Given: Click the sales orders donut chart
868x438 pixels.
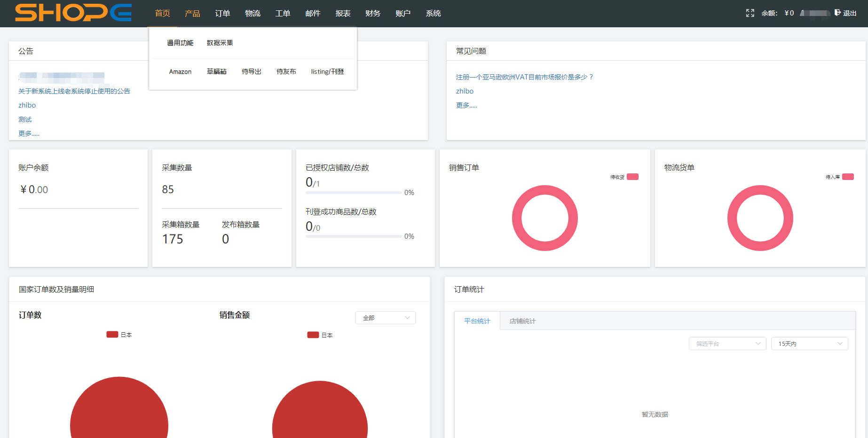Looking at the screenshot, I should pos(545,218).
